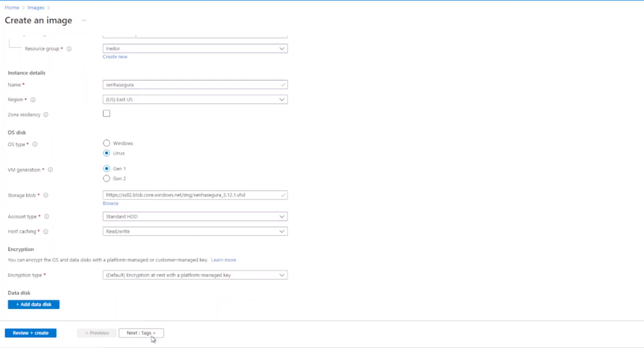Viewport: 644px width, 348px height.
Task: Click the OS disk section heading
Action: (17, 132)
